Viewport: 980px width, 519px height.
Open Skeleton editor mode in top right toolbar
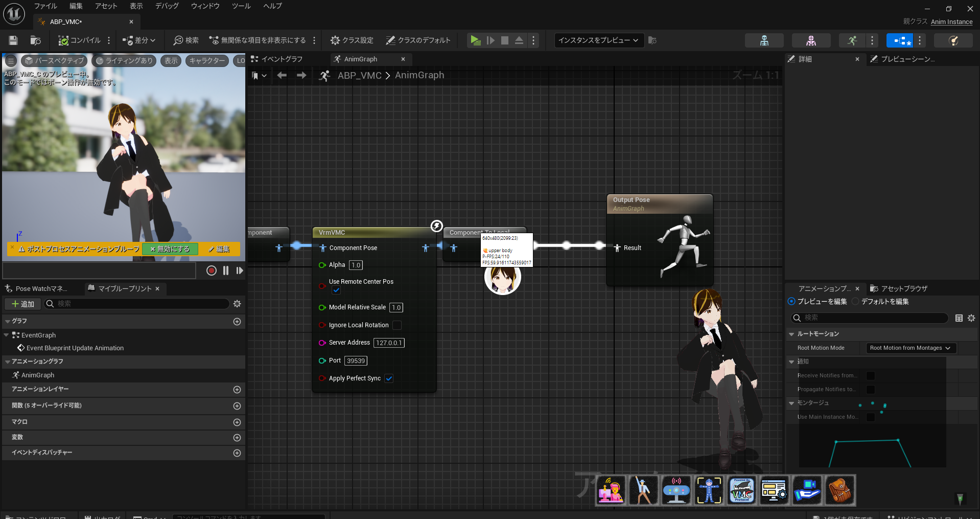[764, 40]
